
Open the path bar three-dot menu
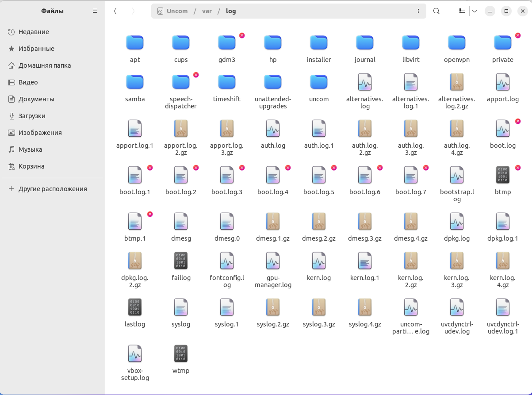(418, 11)
